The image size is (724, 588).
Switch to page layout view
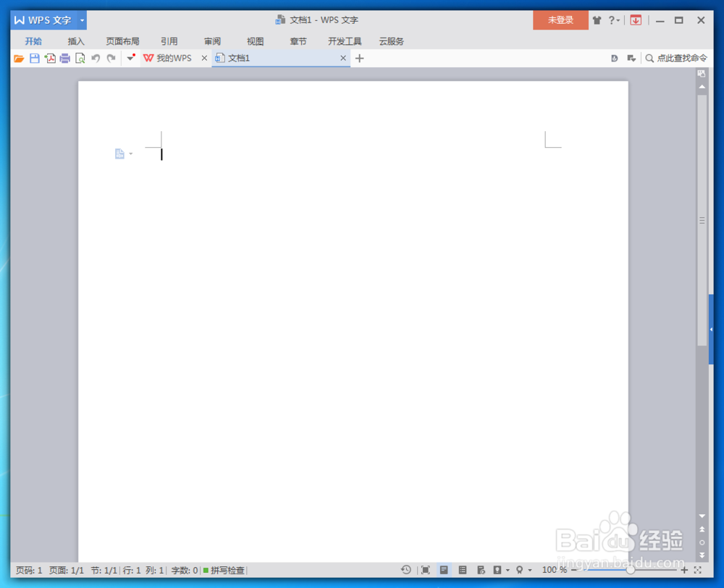pyautogui.click(x=444, y=570)
